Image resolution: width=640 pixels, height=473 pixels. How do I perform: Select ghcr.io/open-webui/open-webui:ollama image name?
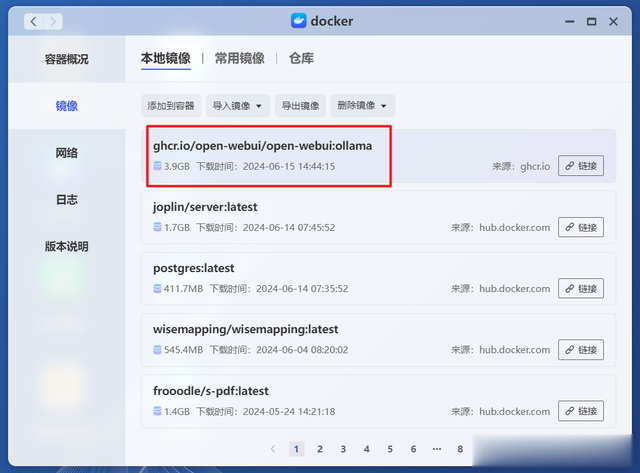point(262,146)
